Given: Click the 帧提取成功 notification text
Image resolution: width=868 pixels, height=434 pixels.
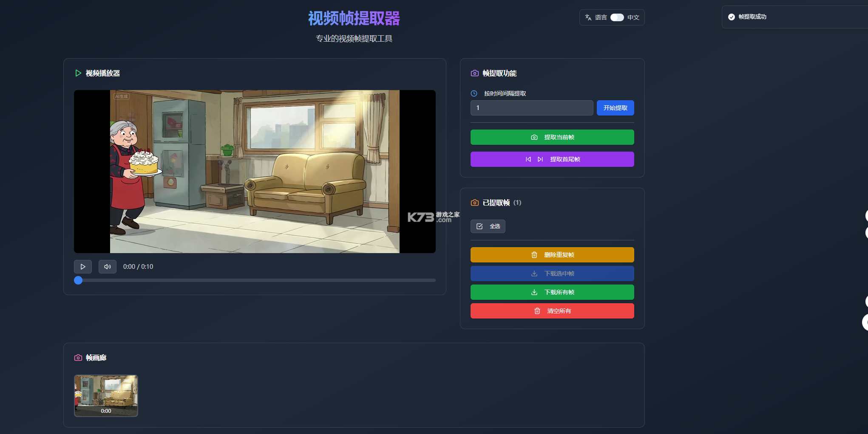Looking at the screenshot, I should coord(752,17).
